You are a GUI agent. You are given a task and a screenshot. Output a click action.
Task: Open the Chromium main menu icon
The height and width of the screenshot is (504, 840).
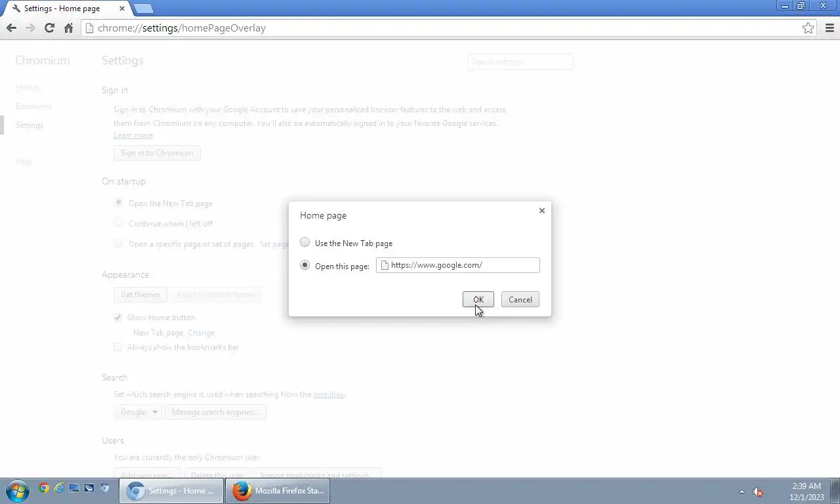pyautogui.click(x=829, y=28)
